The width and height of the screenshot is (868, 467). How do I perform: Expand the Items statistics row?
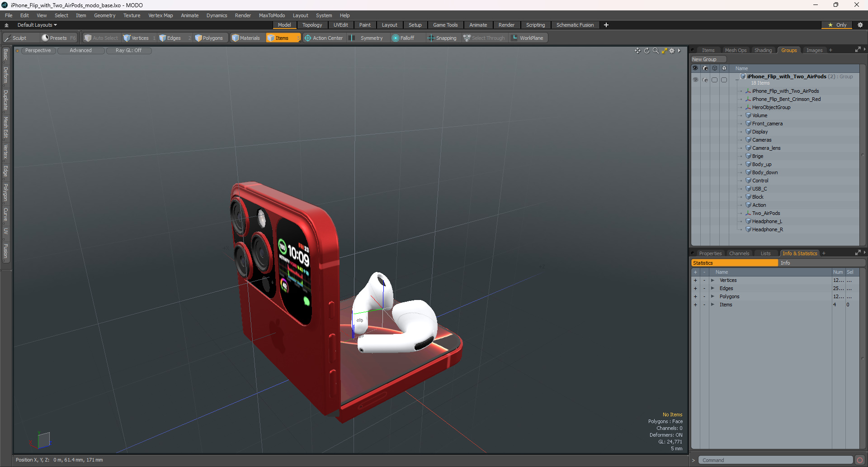pyautogui.click(x=712, y=305)
